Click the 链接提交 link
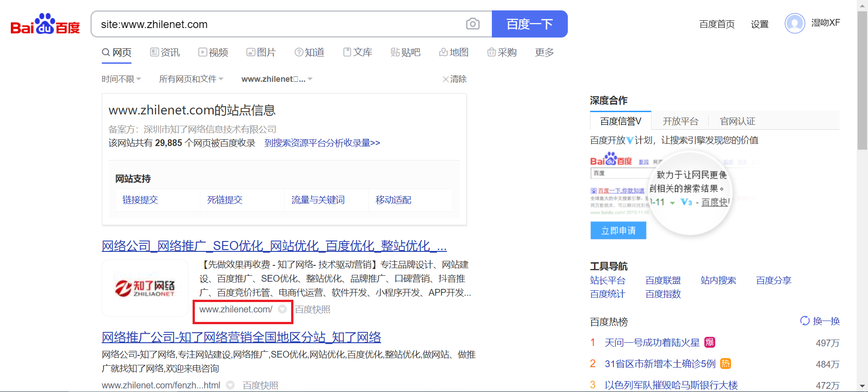The image size is (868, 392). point(140,200)
